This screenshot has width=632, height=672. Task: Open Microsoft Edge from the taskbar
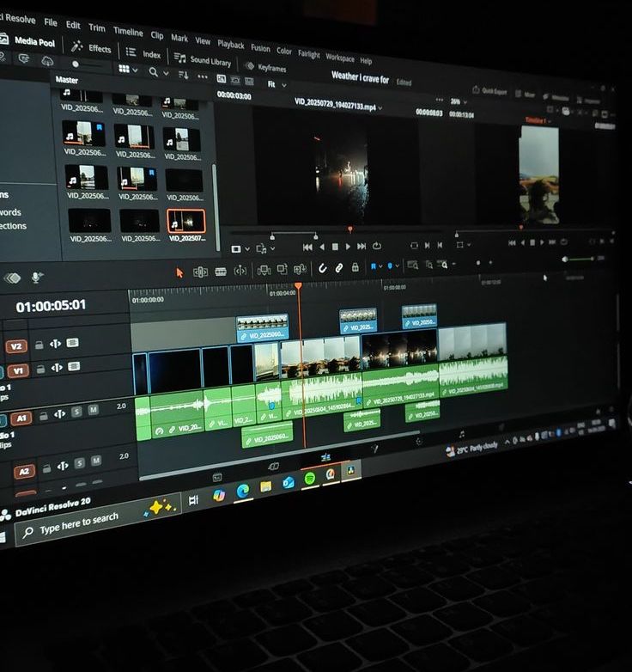pos(243,491)
